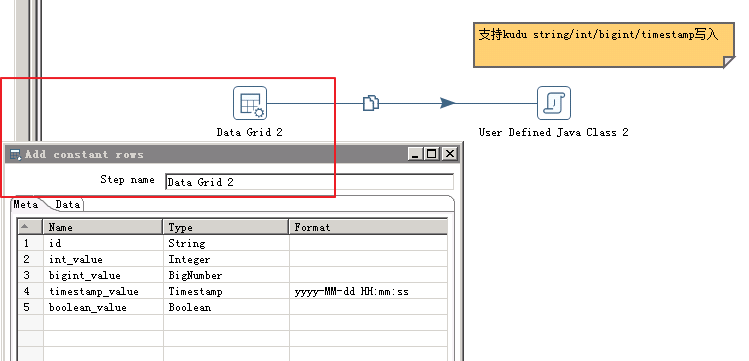
Task: Select row number 3
Action: coord(31,276)
